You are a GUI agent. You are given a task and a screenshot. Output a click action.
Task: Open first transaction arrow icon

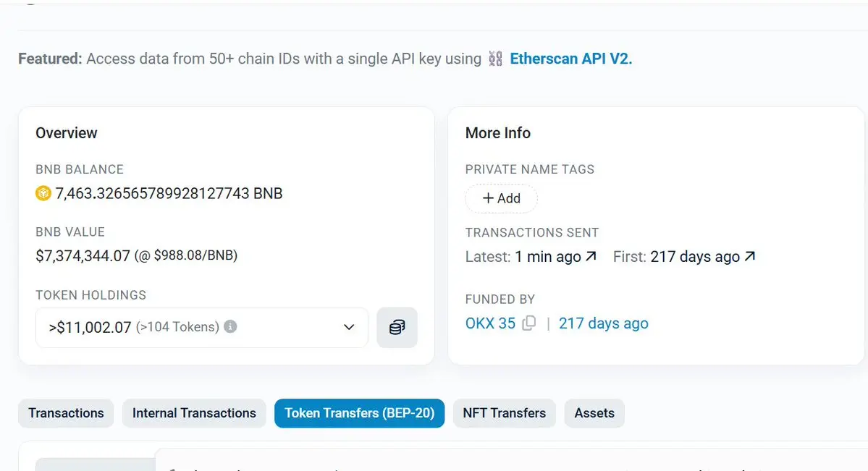coord(750,256)
